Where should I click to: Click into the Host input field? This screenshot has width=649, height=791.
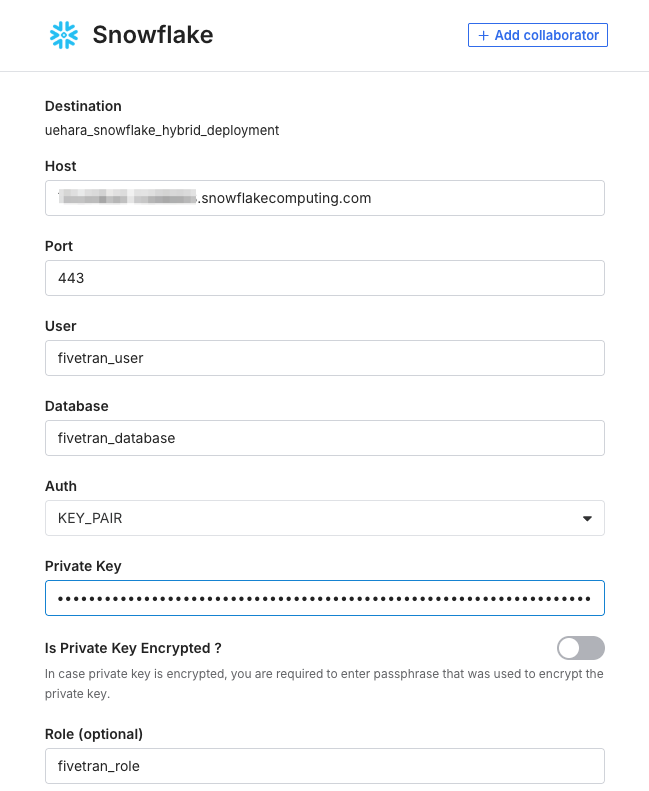click(x=324, y=198)
